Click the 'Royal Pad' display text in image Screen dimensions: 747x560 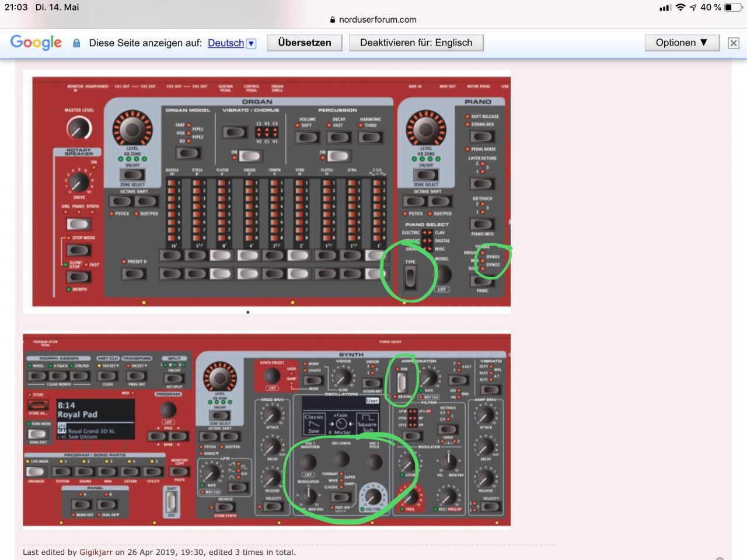click(x=78, y=414)
